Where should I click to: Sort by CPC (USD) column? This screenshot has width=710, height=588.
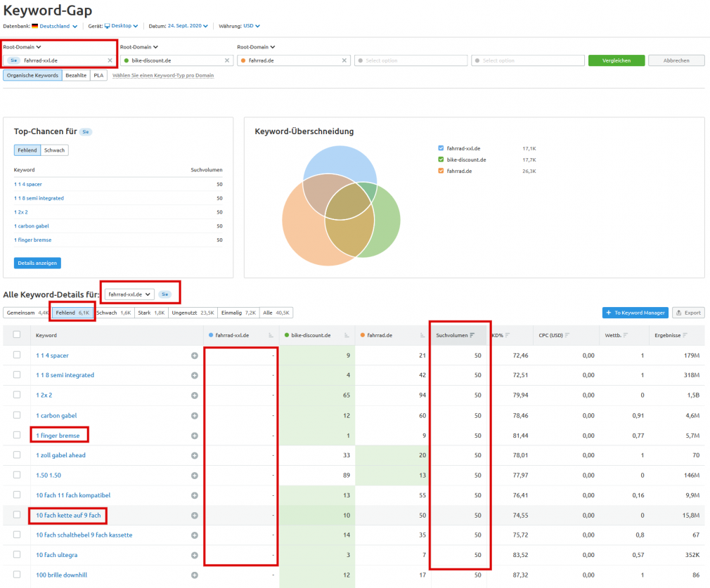(567, 335)
